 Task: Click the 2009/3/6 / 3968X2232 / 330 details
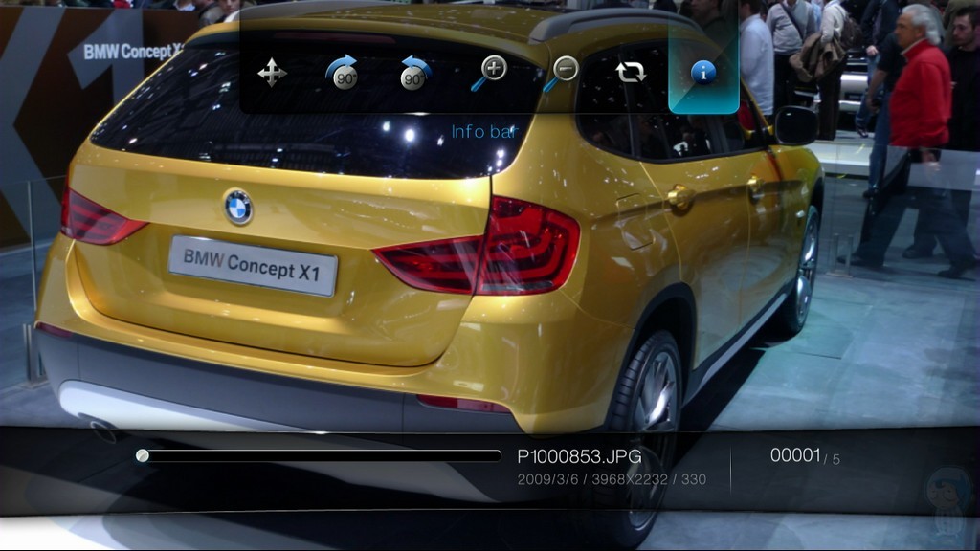coord(612,479)
